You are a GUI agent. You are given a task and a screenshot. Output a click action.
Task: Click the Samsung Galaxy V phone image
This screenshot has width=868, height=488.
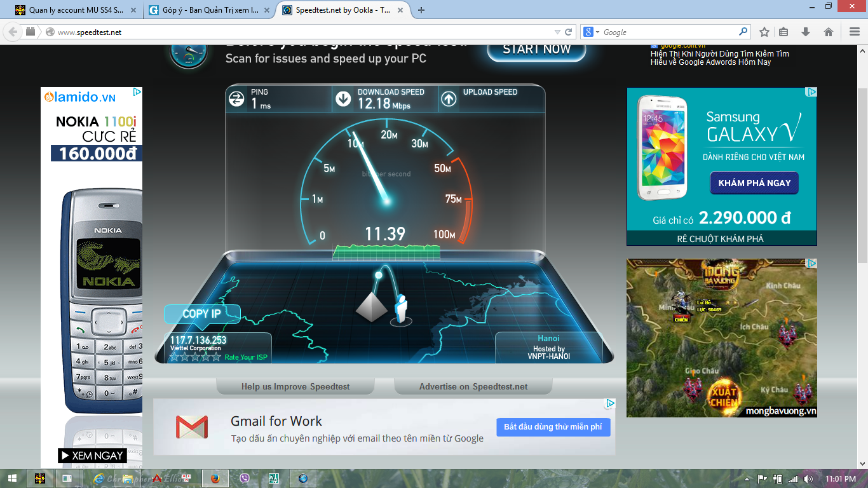click(x=663, y=147)
